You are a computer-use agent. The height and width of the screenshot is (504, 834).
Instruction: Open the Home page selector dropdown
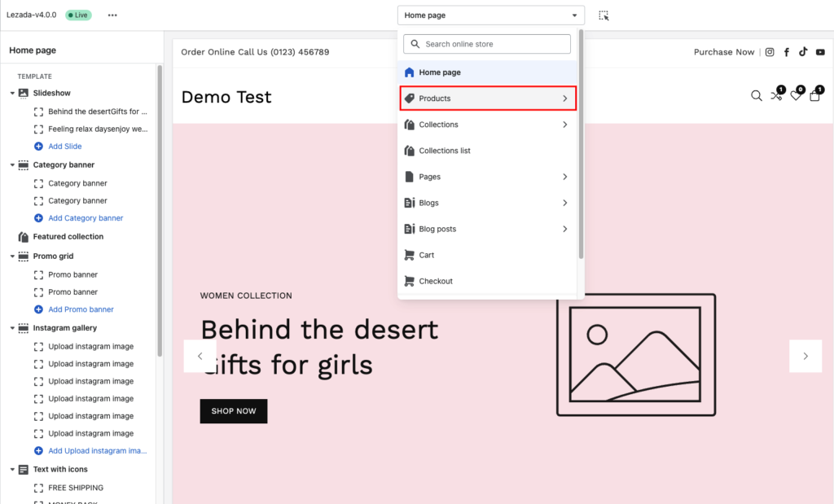tap(490, 15)
